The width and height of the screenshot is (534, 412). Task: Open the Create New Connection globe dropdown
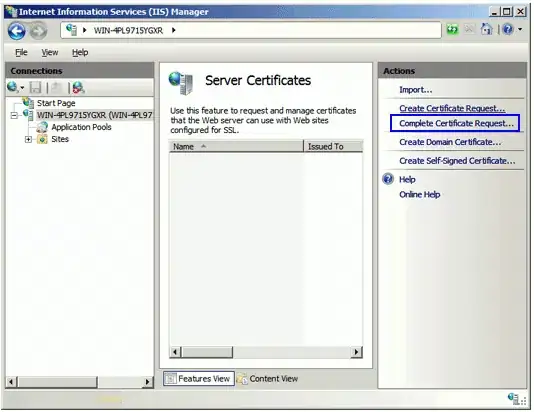(15, 88)
